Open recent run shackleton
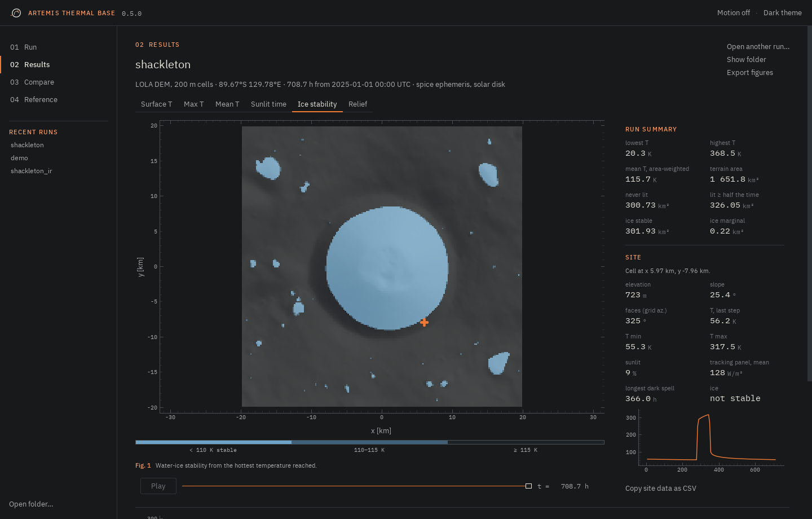 27,145
